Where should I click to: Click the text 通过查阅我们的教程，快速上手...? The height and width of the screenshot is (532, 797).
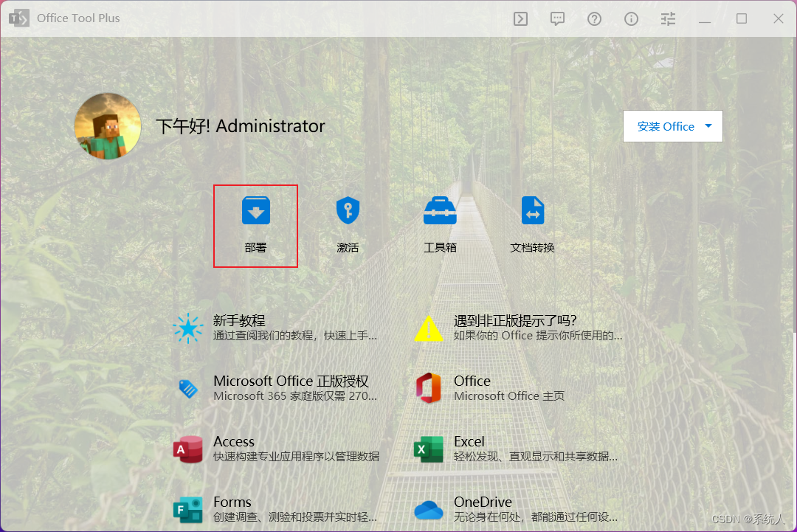click(x=294, y=336)
